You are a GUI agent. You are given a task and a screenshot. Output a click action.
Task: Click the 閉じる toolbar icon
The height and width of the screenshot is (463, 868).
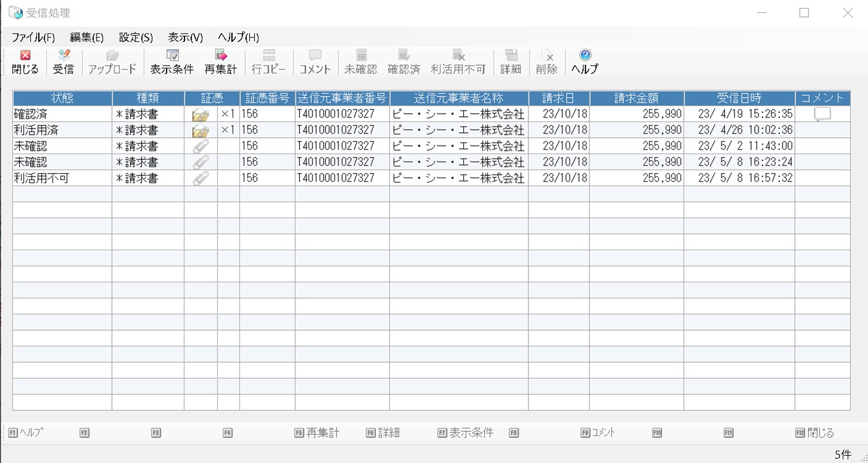click(25, 56)
